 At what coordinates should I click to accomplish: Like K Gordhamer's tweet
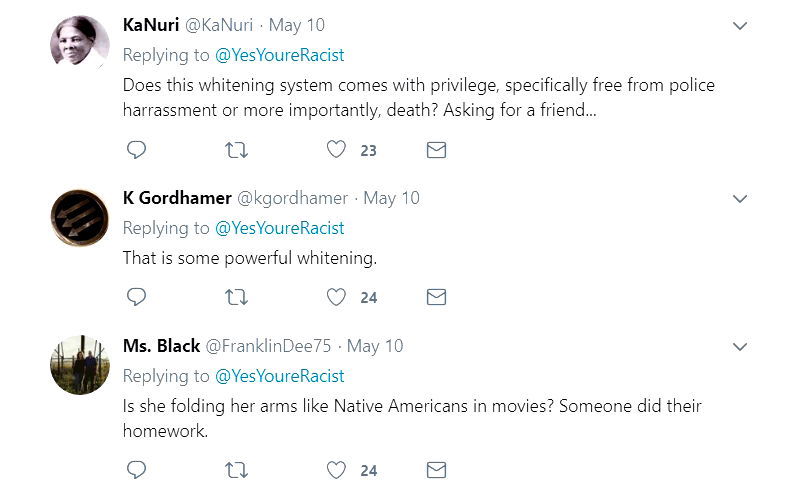point(337,297)
